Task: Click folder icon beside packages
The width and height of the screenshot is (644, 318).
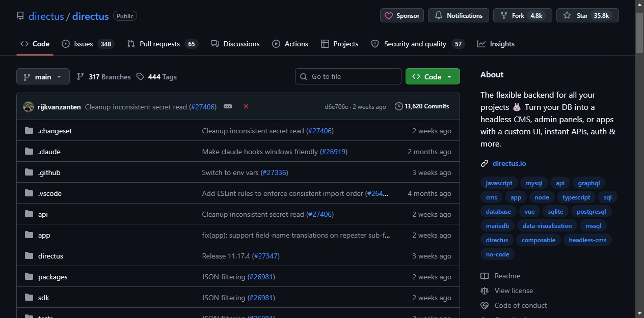Action: [29, 277]
